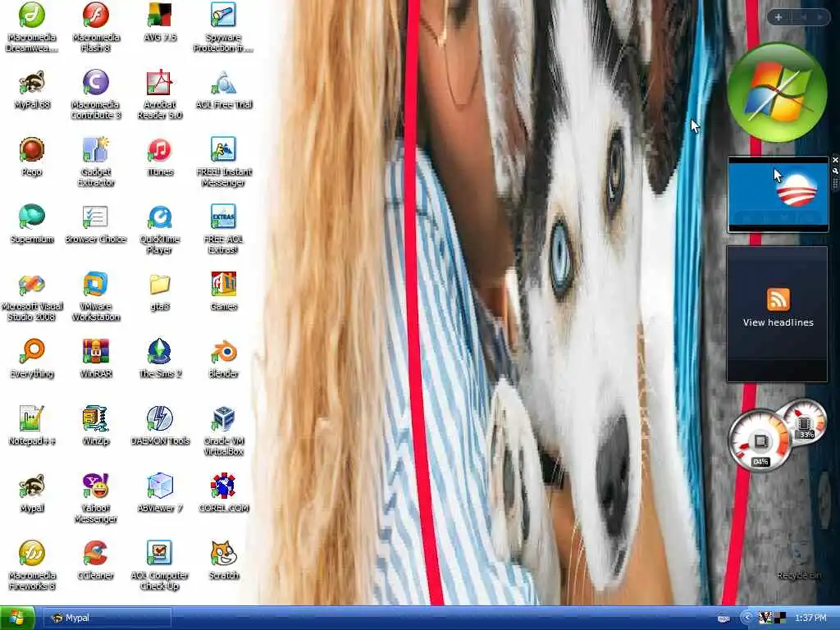This screenshot has height=630, width=840.
Task: Close the slideshow gadget
Action: [x=835, y=160]
